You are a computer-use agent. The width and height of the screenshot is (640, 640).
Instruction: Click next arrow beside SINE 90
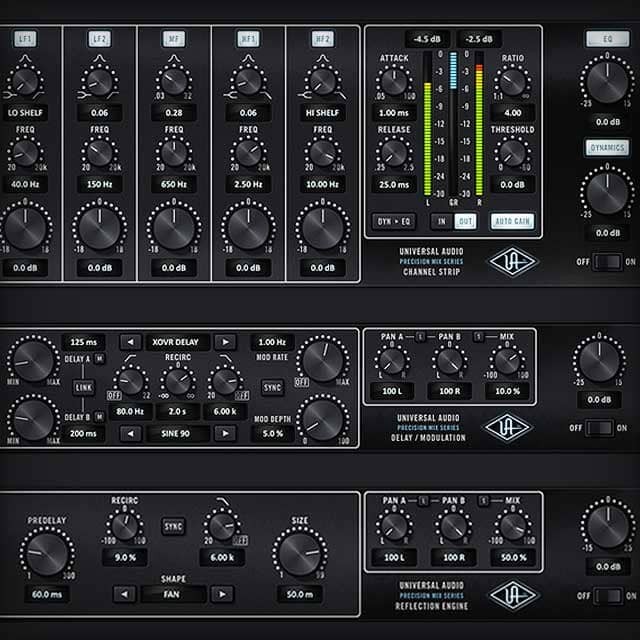click(225, 433)
